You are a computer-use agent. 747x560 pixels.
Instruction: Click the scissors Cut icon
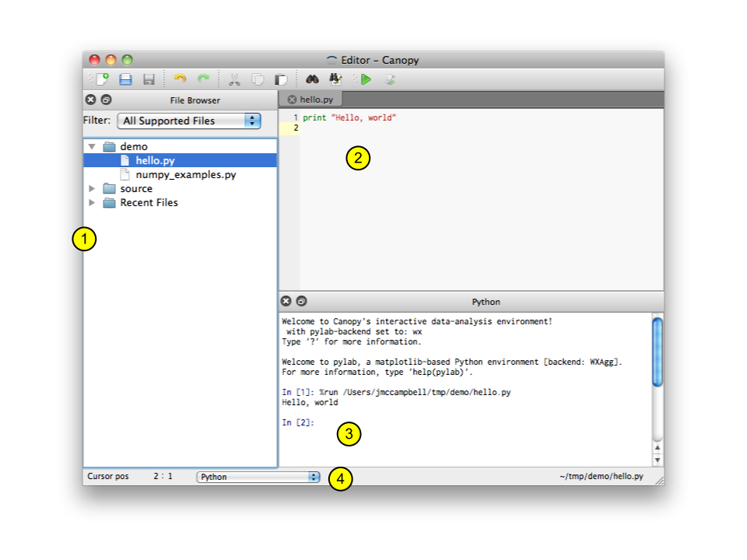pyautogui.click(x=234, y=79)
